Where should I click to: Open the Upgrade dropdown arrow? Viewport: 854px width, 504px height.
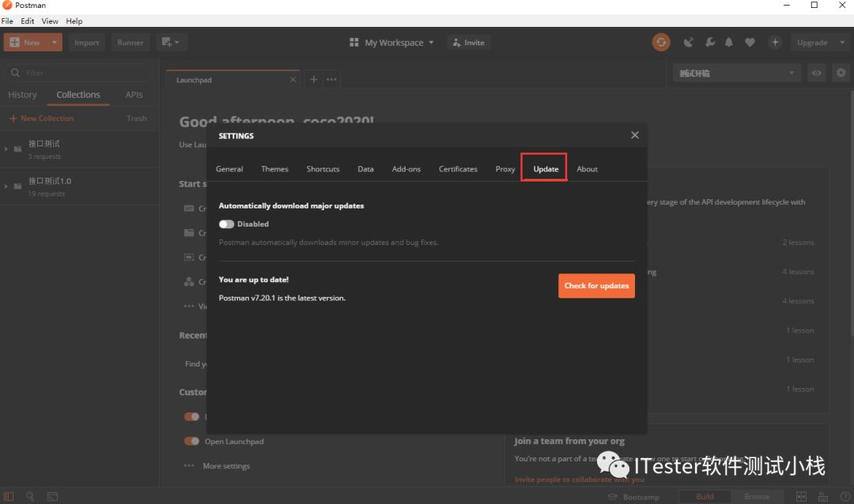(842, 42)
